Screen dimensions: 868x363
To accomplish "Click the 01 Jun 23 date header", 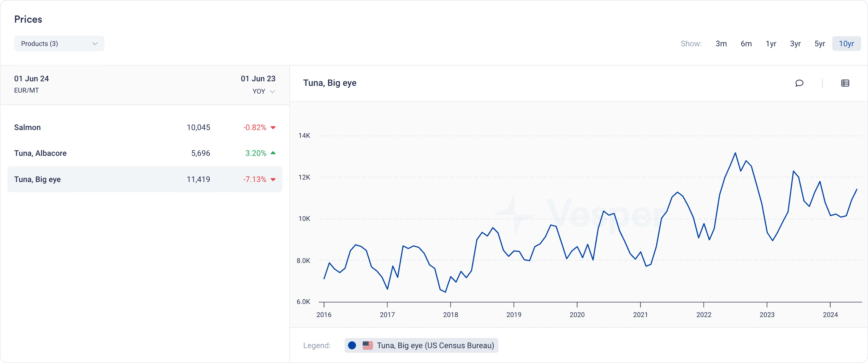I will 258,78.
